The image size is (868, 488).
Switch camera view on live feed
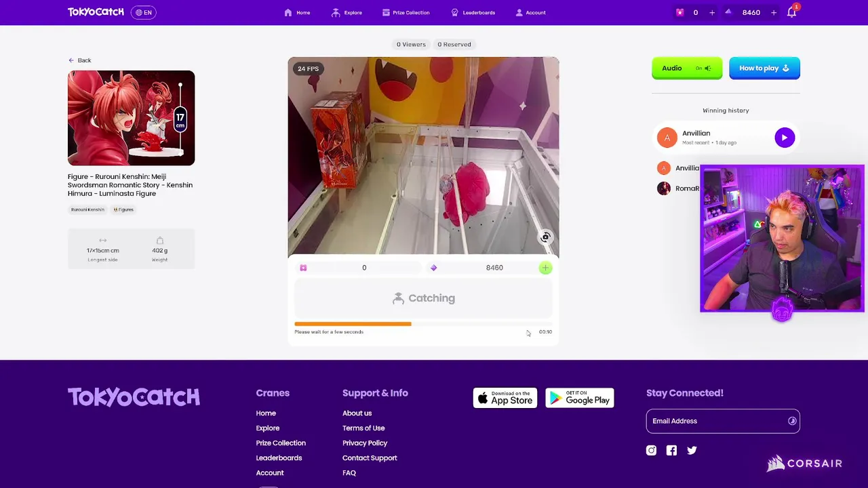tap(545, 237)
